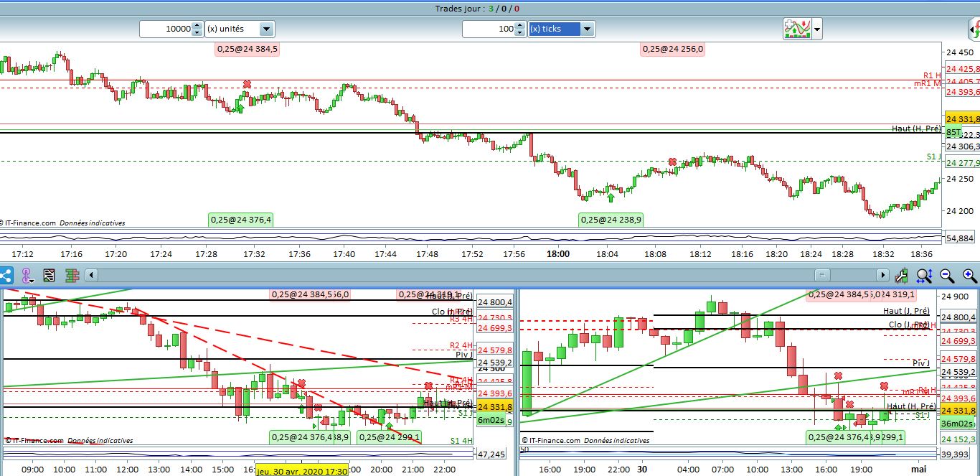Click the 24 200 price axis label
The image size is (980, 476).
click(x=960, y=211)
